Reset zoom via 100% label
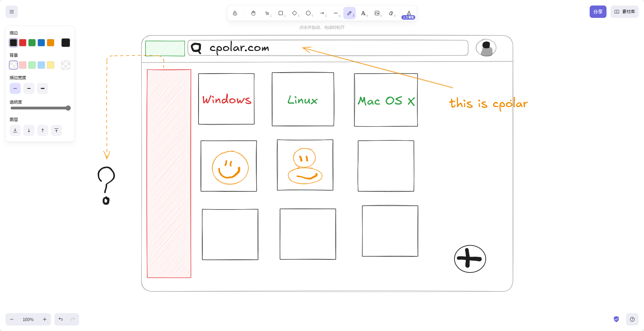The height and width of the screenshot is (331, 644). click(28, 319)
